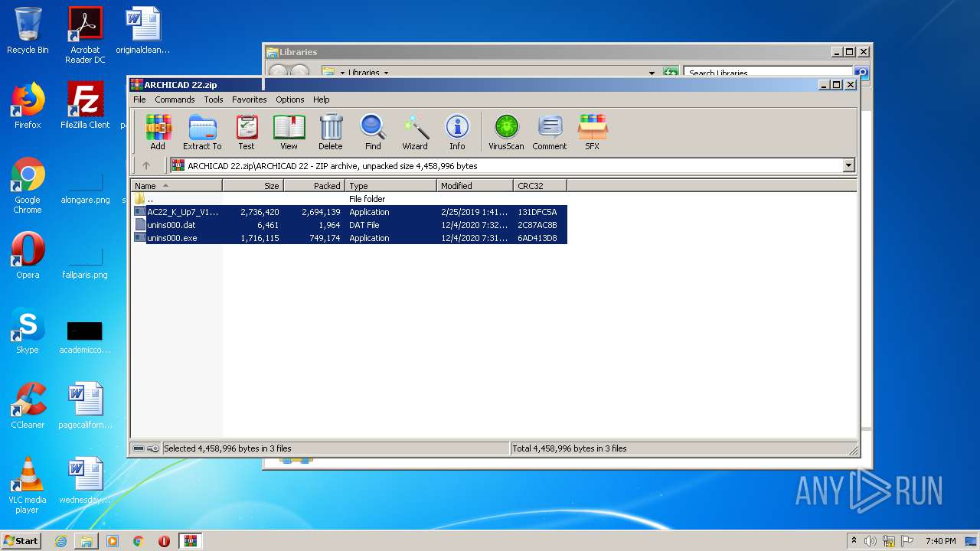Viewport: 980px width, 551px height.
Task: Launch the Wizard tool
Action: [415, 132]
